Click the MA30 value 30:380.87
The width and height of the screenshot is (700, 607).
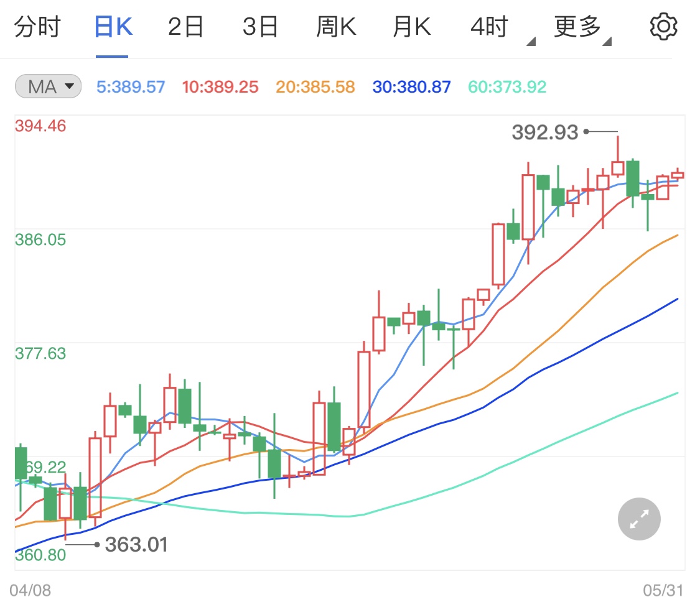pyautogui.click(x=412, y=86)
